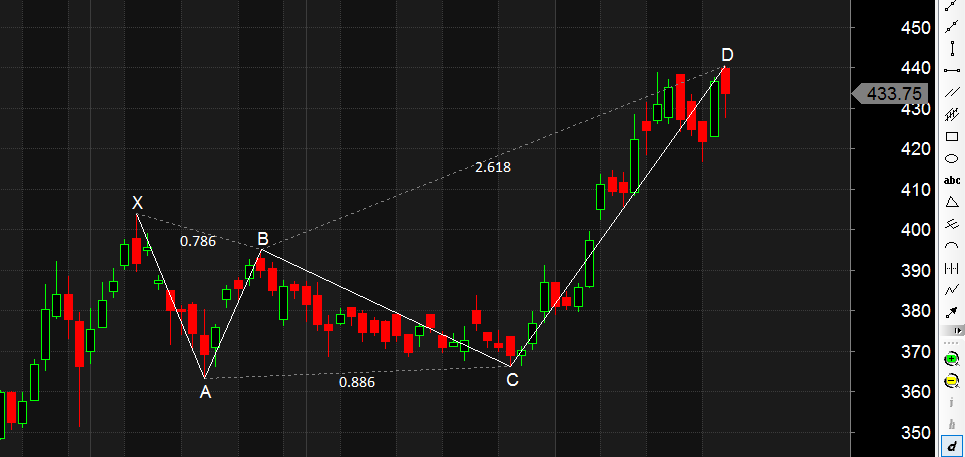Toggle the 'd' daily interval button
The image size is (965, 457).
pos(952,446)
